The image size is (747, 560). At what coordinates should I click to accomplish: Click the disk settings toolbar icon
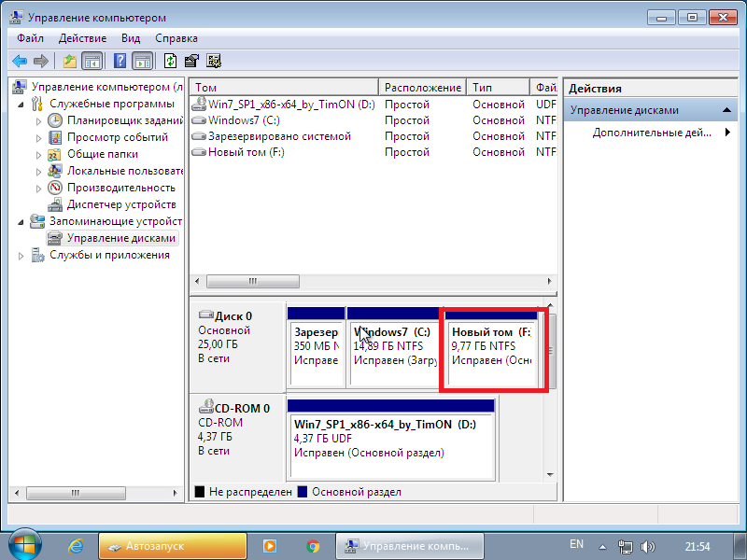click(x=214, y=61)
